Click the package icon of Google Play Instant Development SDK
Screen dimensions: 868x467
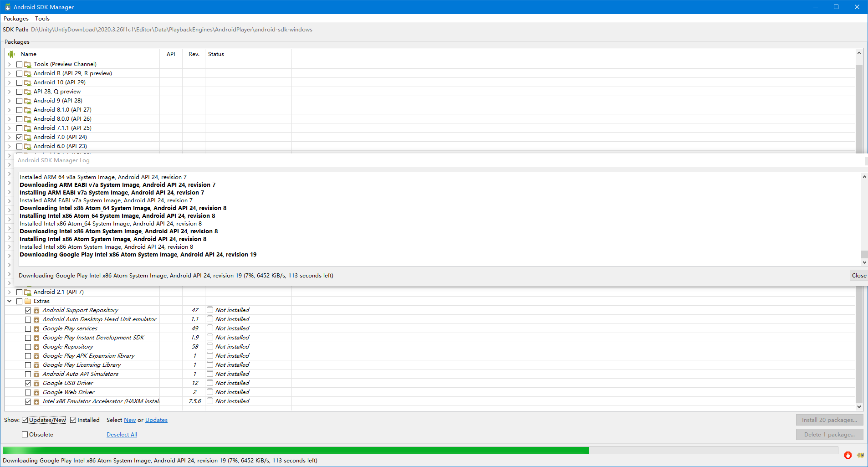[36, 338]
